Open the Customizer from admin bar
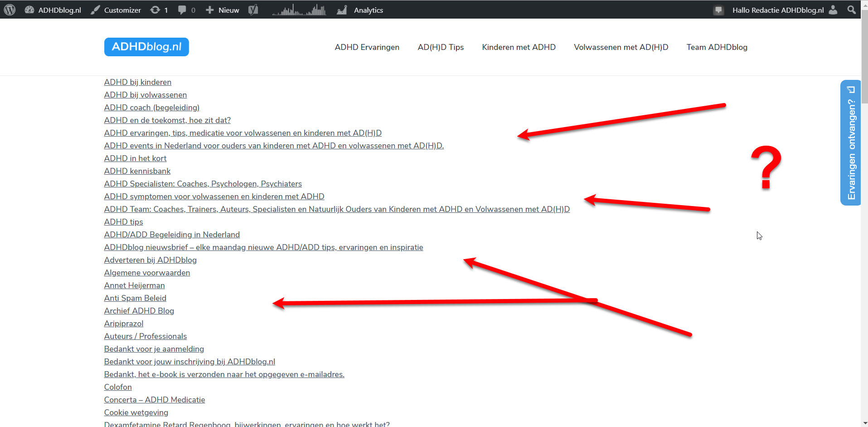Image resolution: width=868 pixels, height=427 pixels. 116,10
